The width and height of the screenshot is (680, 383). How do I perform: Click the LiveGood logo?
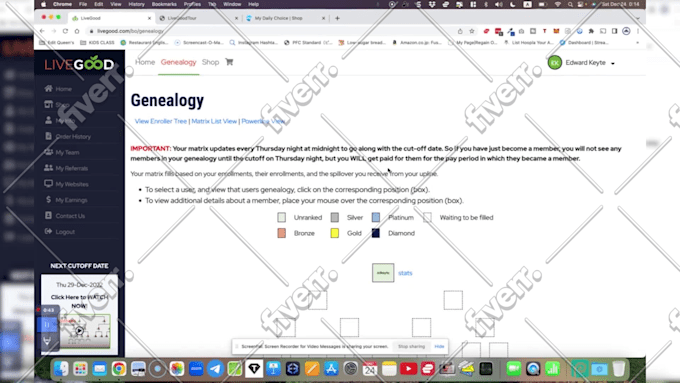point(79,63)
